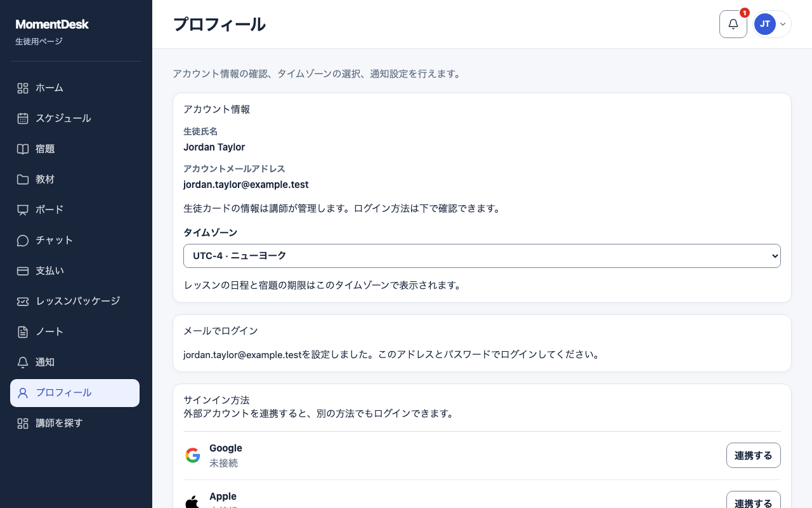Click 連携する button for Google

click(x=754, y=455)
